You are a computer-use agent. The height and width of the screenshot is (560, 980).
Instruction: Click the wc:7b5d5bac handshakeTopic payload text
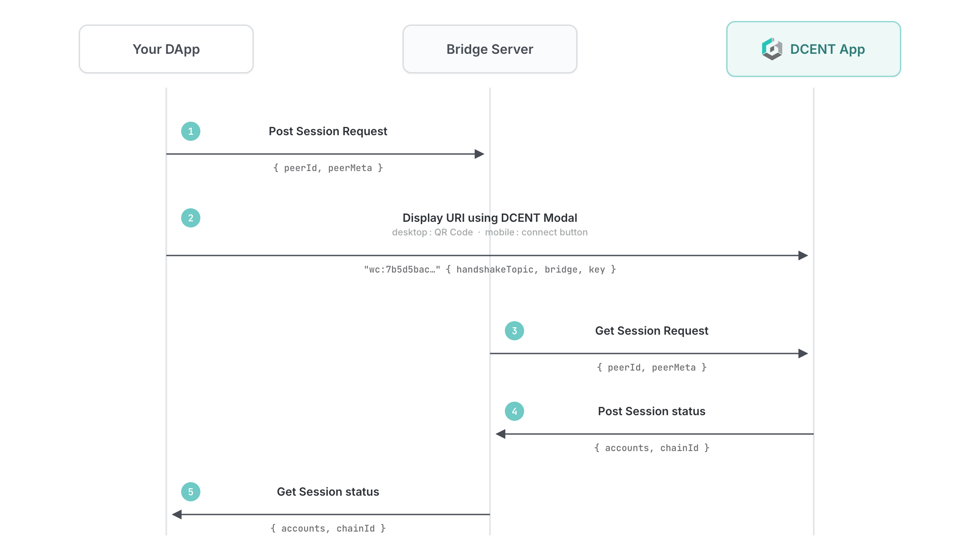coord(490,269)
